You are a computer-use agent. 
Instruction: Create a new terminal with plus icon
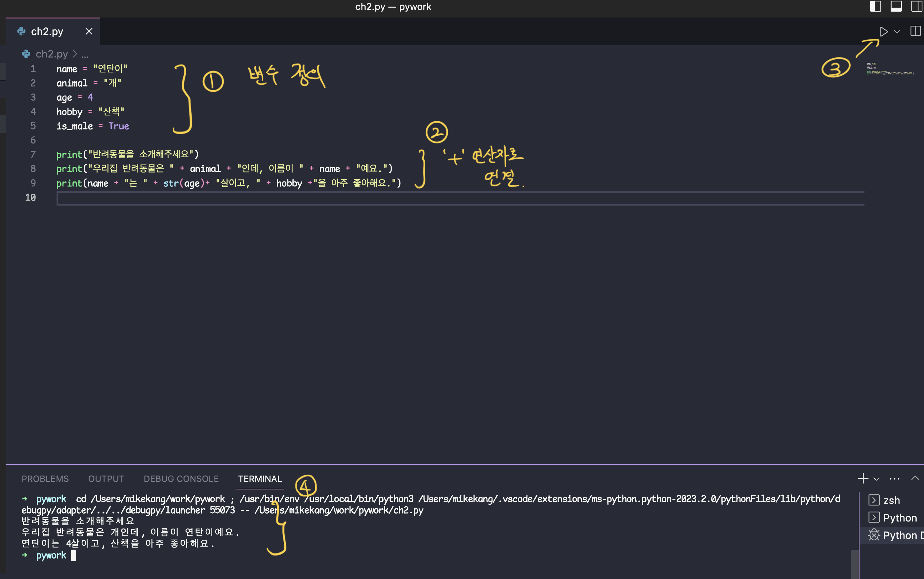(x=863, y=478)
